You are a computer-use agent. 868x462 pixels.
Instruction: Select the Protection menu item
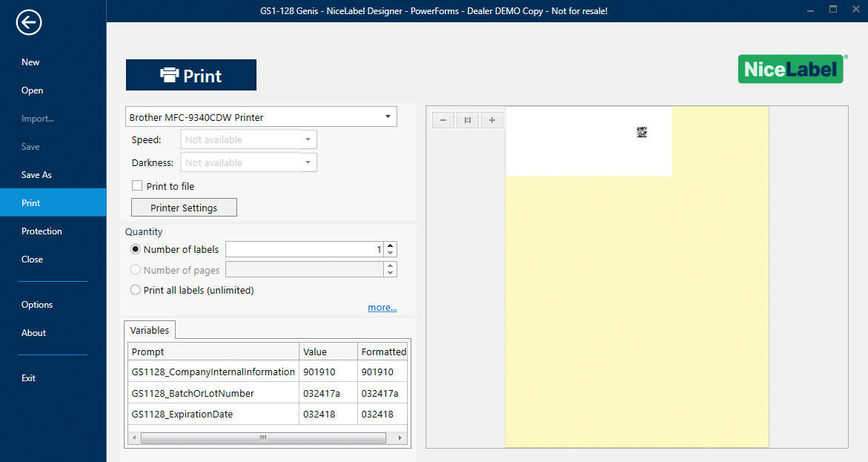42,231
